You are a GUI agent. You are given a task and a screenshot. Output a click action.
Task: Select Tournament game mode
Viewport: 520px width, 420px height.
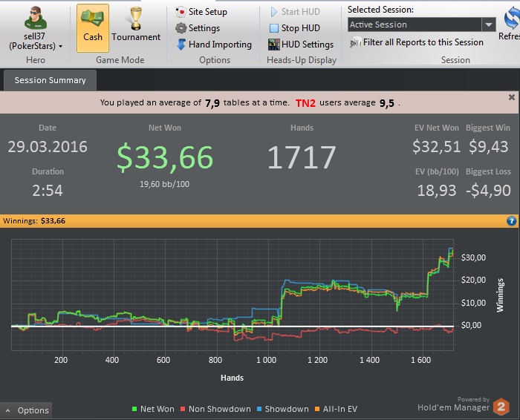pos(136,24)
